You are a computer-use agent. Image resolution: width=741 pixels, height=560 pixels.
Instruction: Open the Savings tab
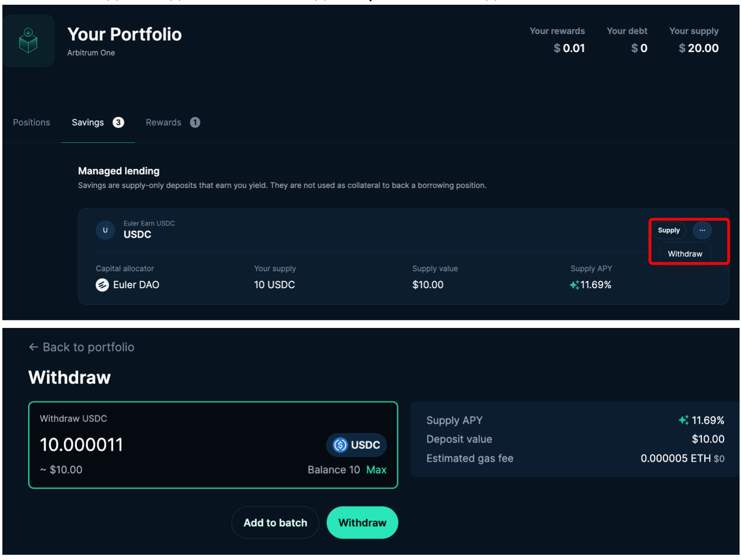88,122
